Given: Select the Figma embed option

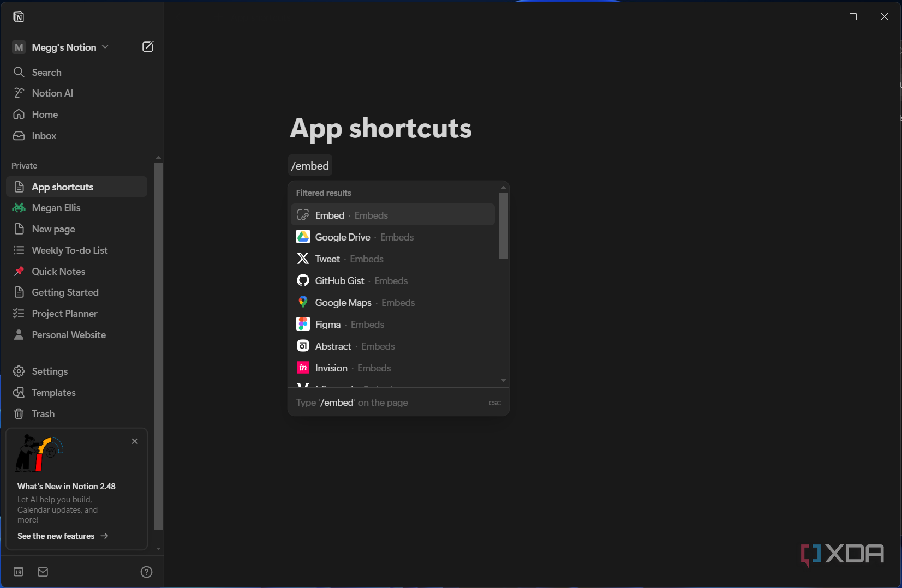Looking at the screenshot, I should click(393, 324).
